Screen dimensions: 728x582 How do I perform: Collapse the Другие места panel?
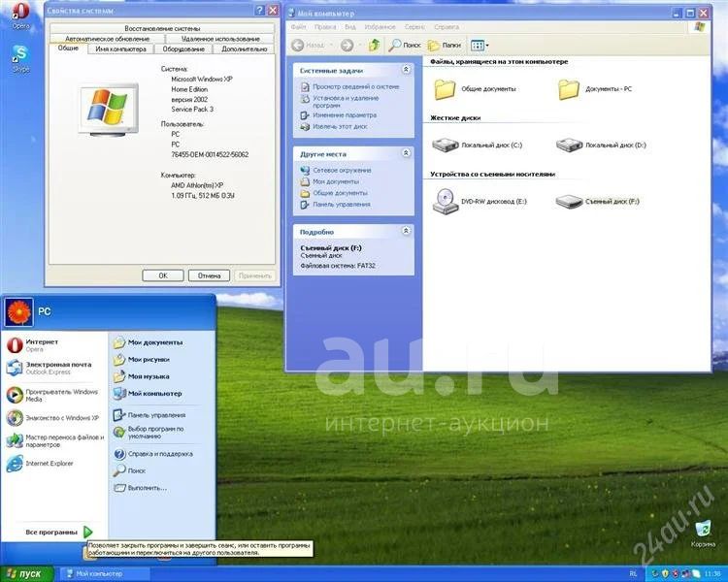coord(406,153)
